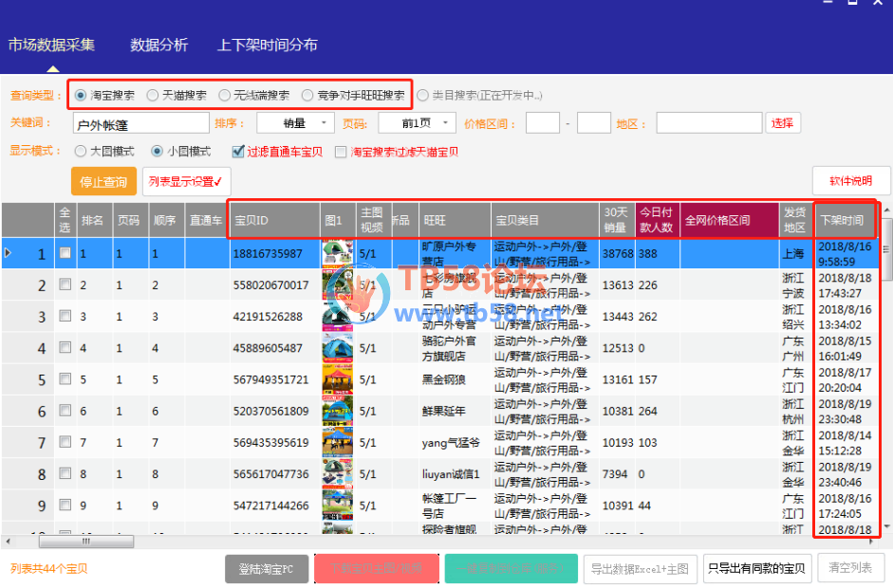Switch to 大图模式 display mode

(x=81, y=152)
